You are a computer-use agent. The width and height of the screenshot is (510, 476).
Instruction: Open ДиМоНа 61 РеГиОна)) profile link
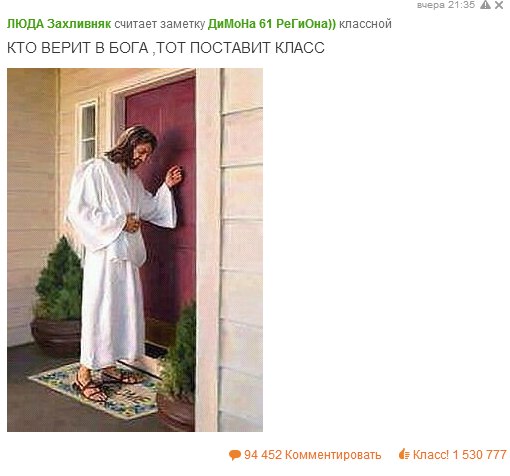click(x=272, y=24)
